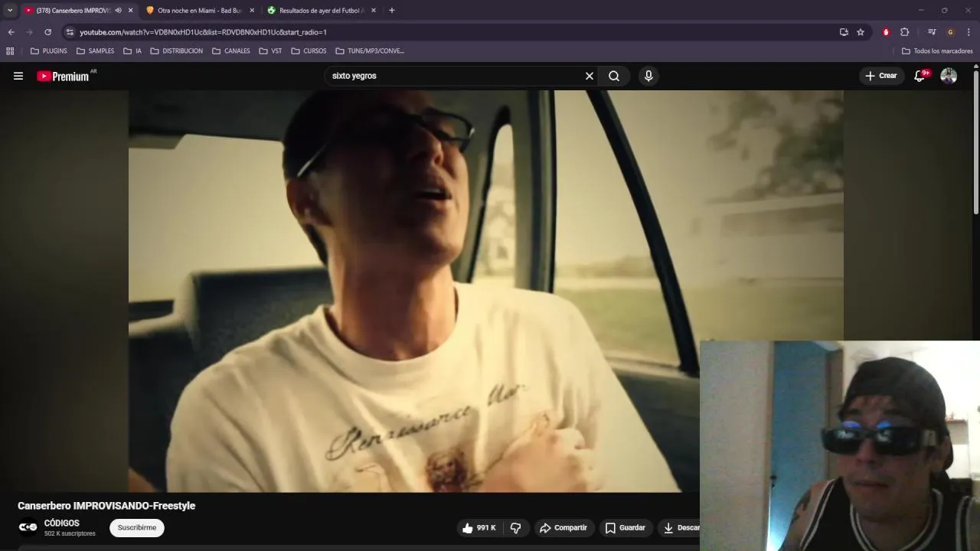The height and width of the screenshot is (551, 980).
Task: Open the DISTRIBUCION bookmark folder
Action: 177,51
